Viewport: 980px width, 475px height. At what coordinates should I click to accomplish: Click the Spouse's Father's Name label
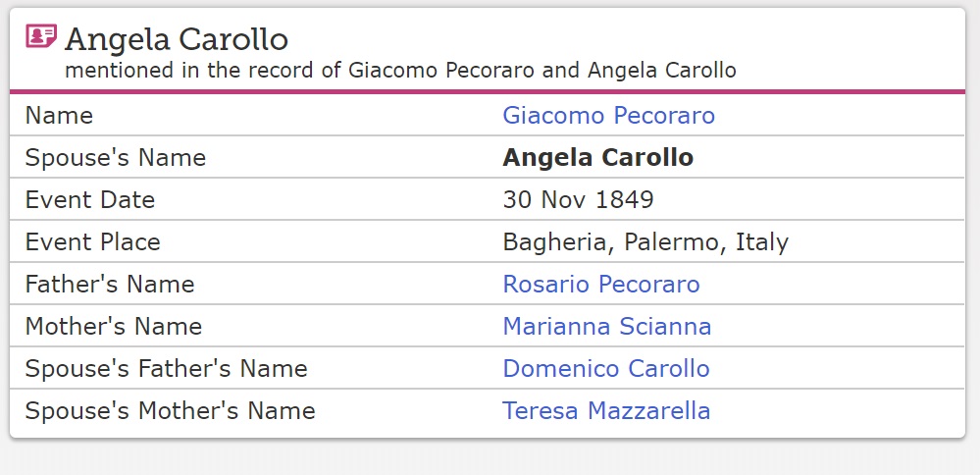pyautogui.click(x=166, y=369)
